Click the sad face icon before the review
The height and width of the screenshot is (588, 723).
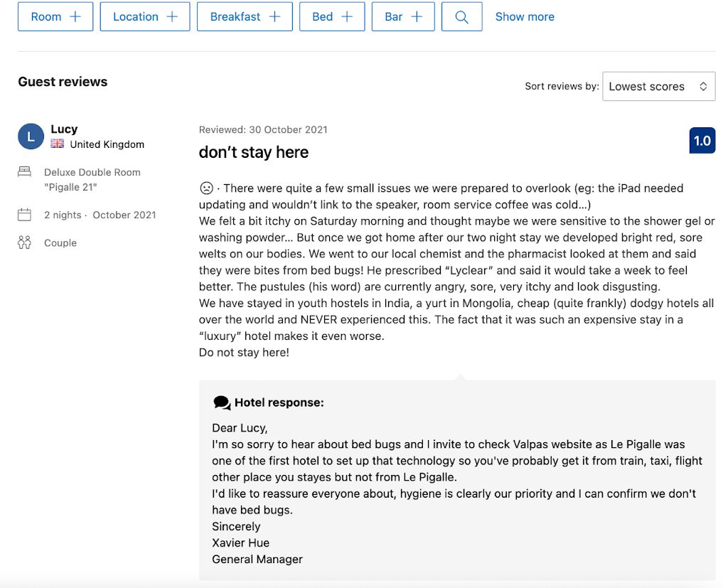pyautogui.click(x=206, y=188)
